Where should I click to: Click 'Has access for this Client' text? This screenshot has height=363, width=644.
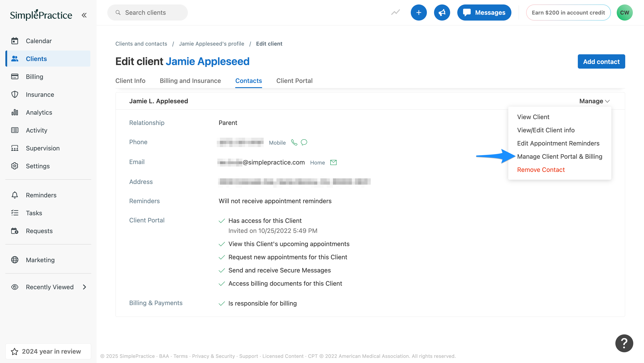point(265,221)
